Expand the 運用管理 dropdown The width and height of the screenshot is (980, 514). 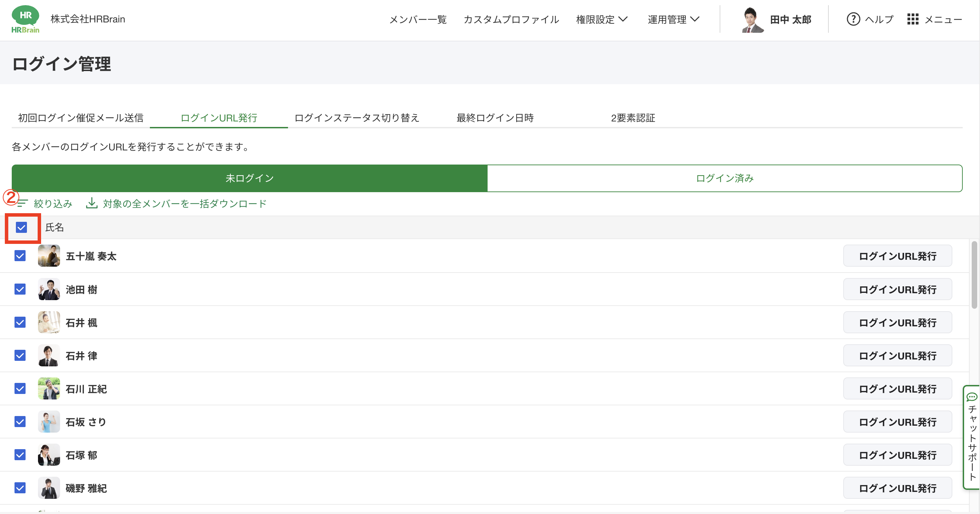click(x=673, y=19)
